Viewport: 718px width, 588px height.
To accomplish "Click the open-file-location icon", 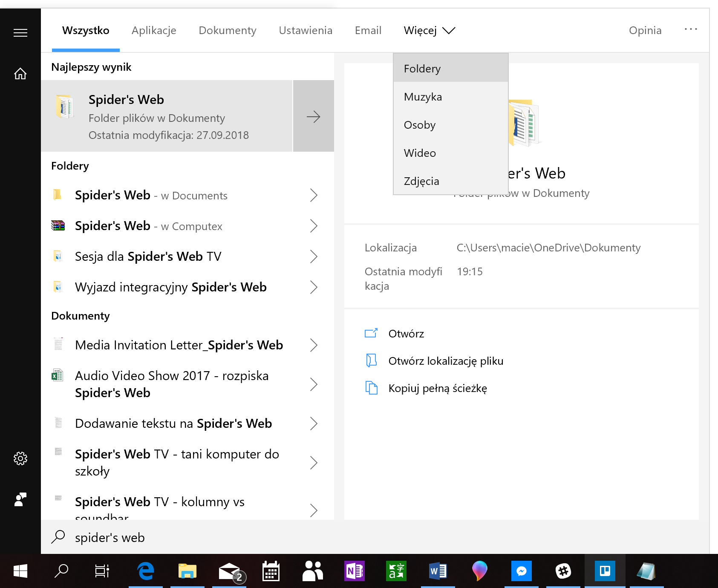I will tap(371, 360).
